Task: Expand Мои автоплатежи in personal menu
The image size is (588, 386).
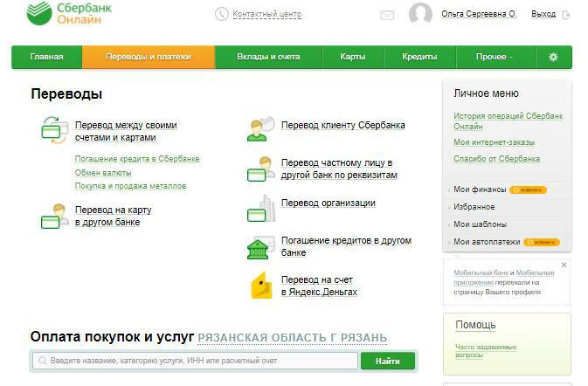Action: pos(487,242)
